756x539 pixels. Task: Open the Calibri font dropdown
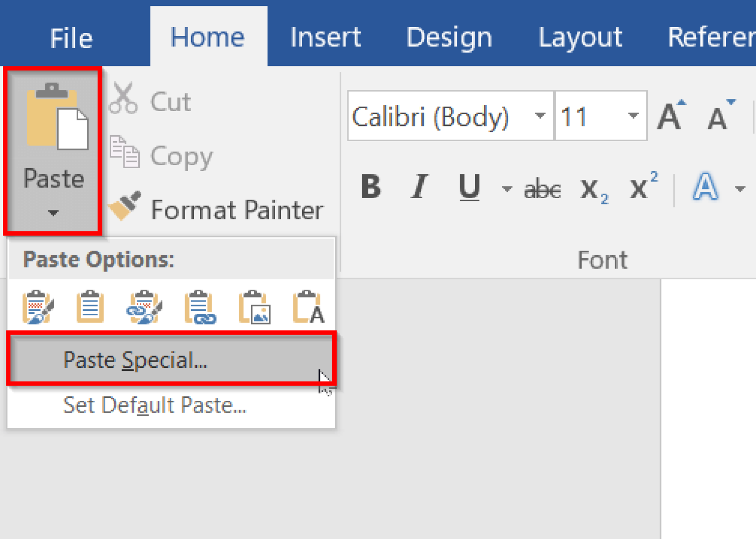coord(540,117)
